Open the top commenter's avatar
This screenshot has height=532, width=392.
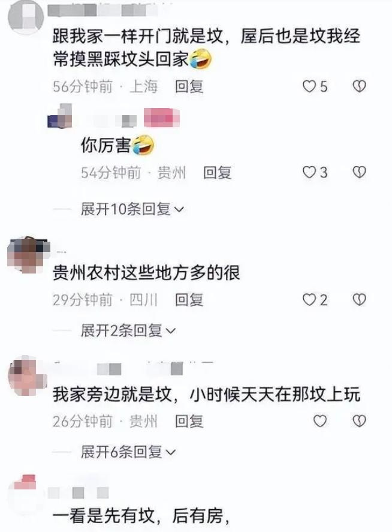[x=26, y=16]
